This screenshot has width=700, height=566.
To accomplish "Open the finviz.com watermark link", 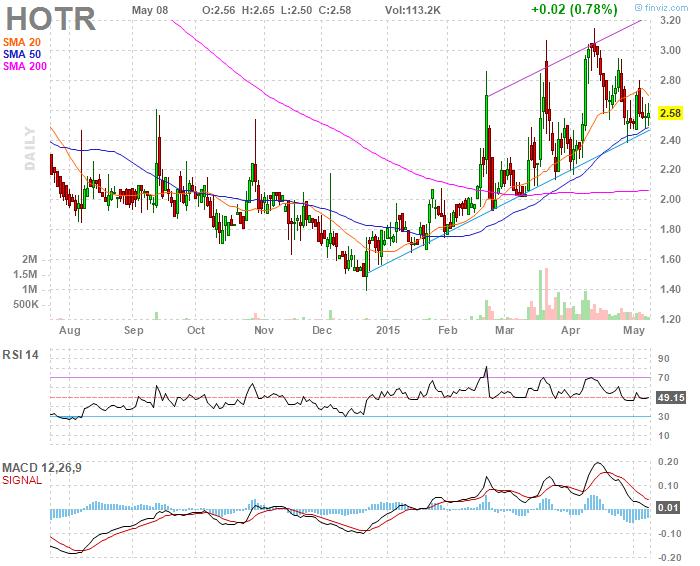I will tap(662, 8).
